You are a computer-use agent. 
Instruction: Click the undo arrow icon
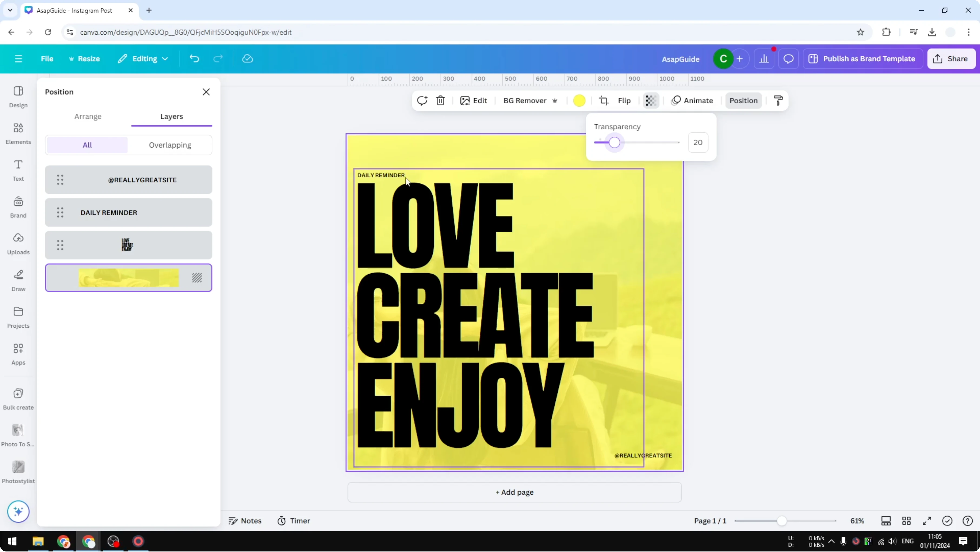point(194,59)
